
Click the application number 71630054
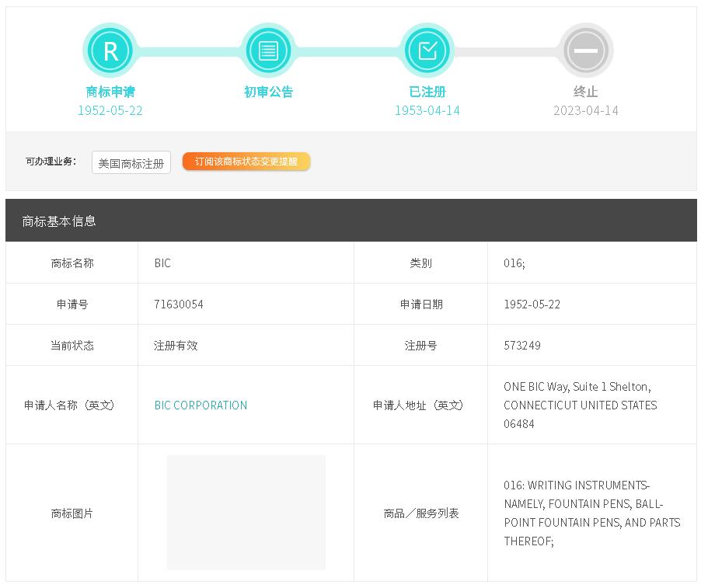coord(179,304)
